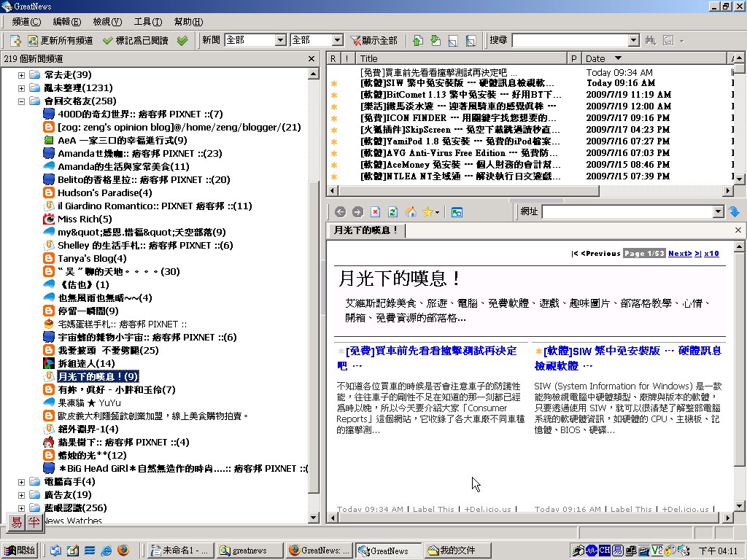Click article pane vertical scrollbar down arrow
Image resolution: width=747 pixels, height=560 pixels.
pyautogui.click(x=740, y=506)
